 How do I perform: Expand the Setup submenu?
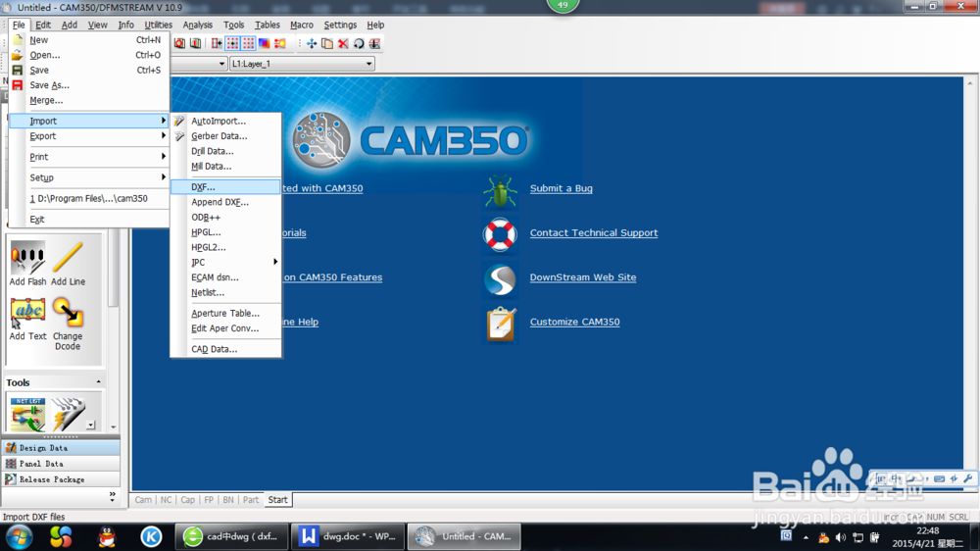[89, 177]
